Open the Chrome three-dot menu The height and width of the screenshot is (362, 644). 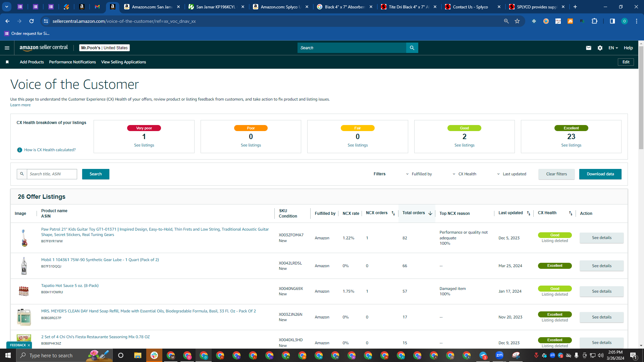click(x=636, y=21)
